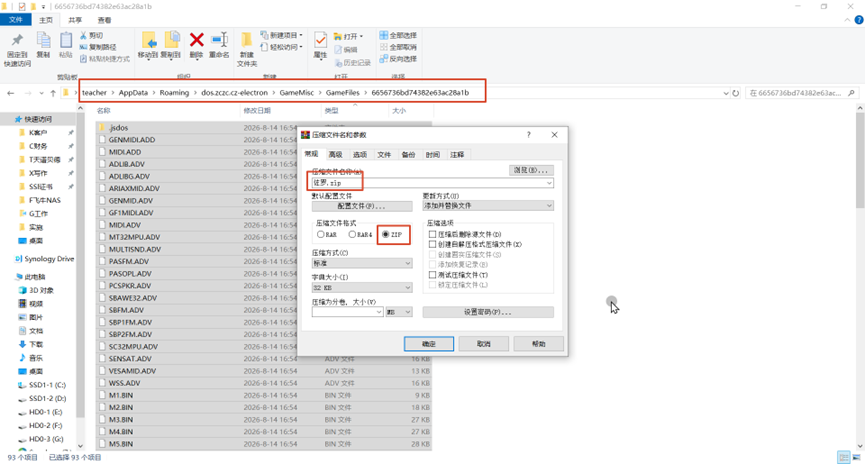Open the 字典大小 32 KB dropdown
865x464 pixels.
tap(361, 287)
